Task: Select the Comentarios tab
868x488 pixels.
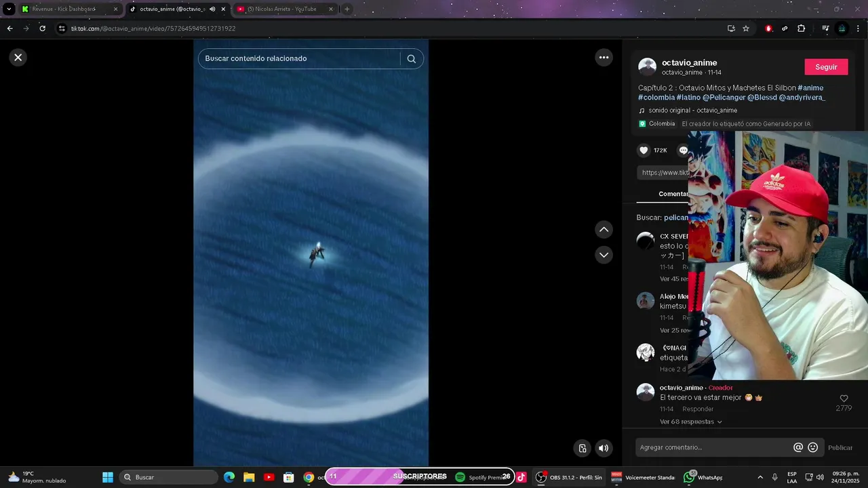Action: tap(673, 194)
